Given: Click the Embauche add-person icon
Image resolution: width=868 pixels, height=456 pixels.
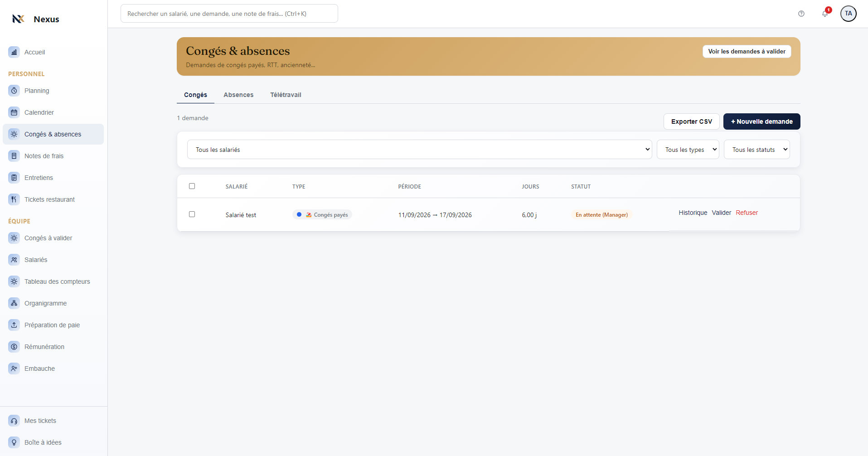Looking at the screenshot, I should click(x=14, y=369).
